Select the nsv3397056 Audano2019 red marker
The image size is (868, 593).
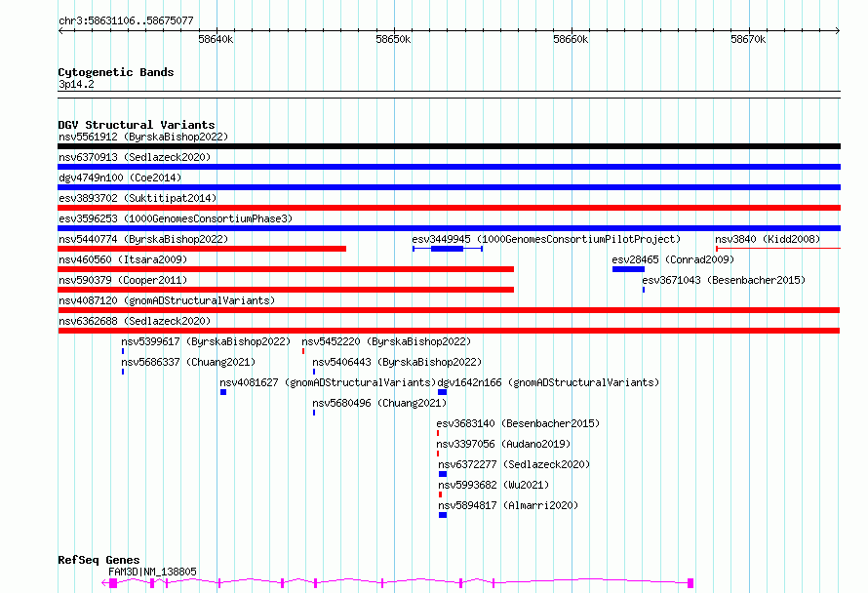pyautogui.click(x=438, y=455)
